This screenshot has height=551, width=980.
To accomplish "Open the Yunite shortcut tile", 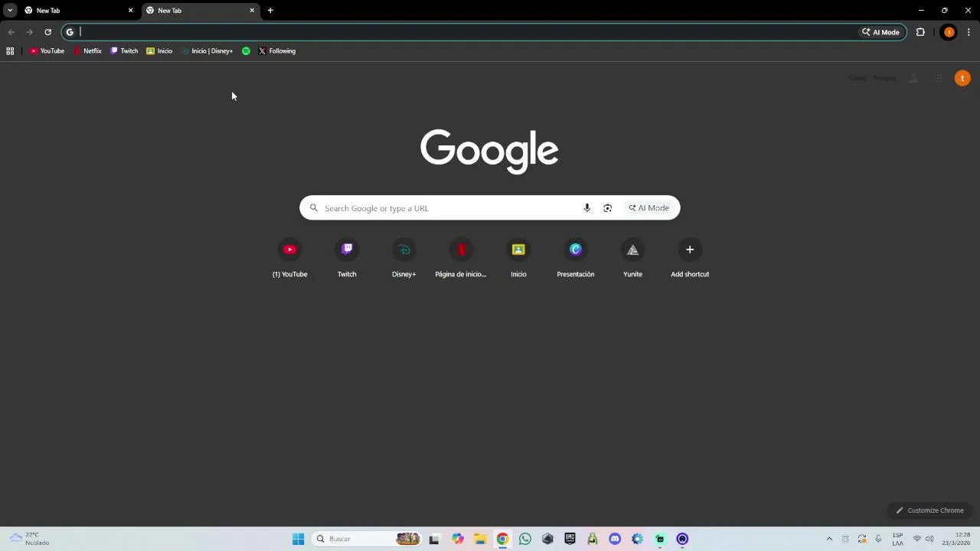I will 632,259.
